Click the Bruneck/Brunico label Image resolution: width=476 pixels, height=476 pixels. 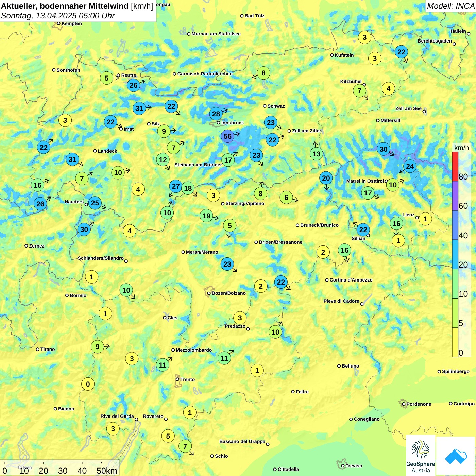(319, 225)
